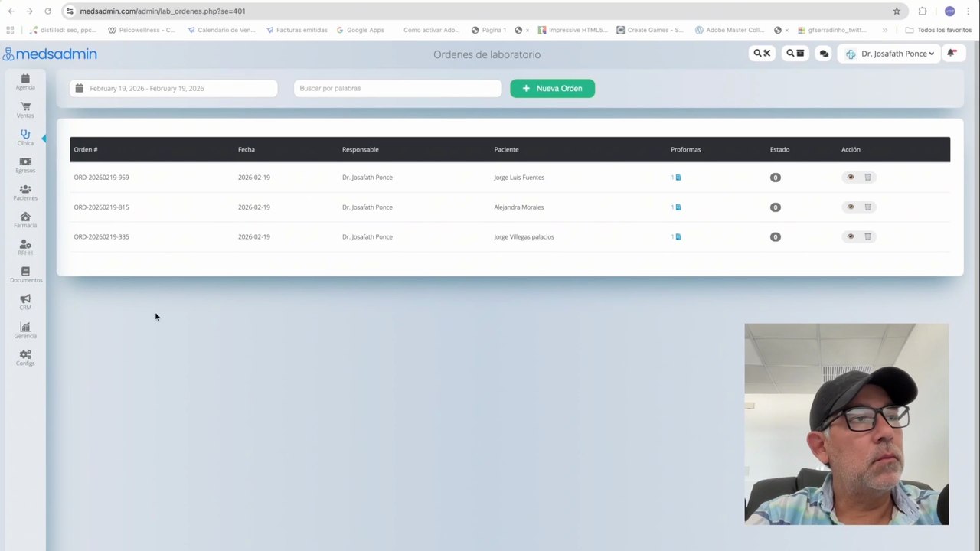Open the Agenda sidebar section
This screenshot has height=551, width=980.
pos(25,82)
